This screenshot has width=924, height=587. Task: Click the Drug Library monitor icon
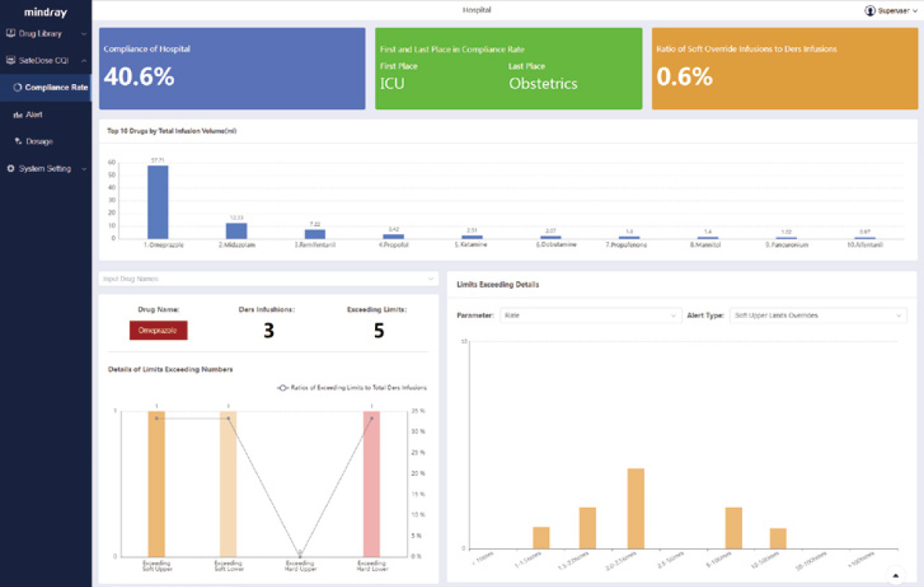[x=11, y=34]
